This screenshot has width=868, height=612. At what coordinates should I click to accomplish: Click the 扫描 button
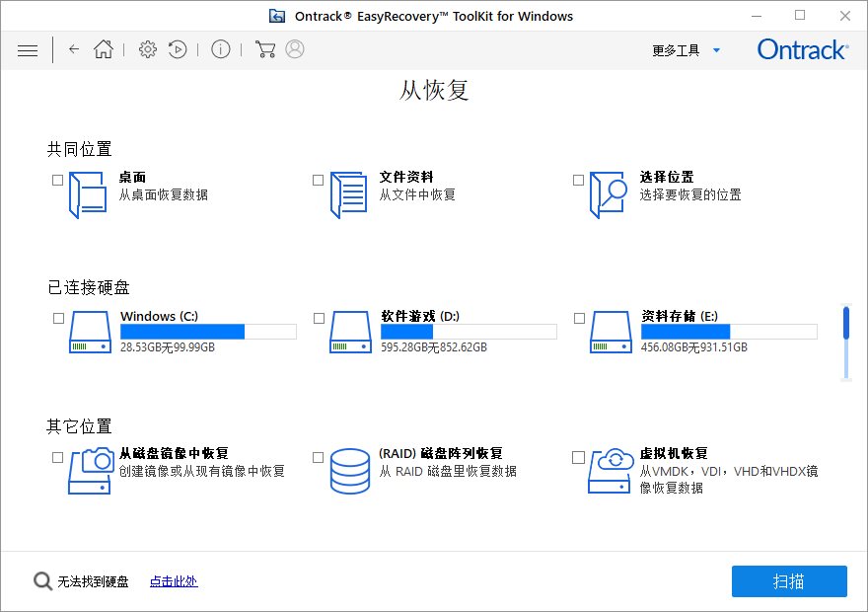click(x=789, y=581)
